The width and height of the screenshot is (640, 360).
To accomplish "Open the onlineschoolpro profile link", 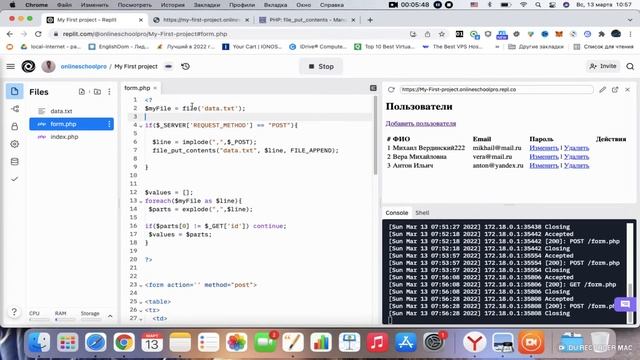I will tap(84, 66).
